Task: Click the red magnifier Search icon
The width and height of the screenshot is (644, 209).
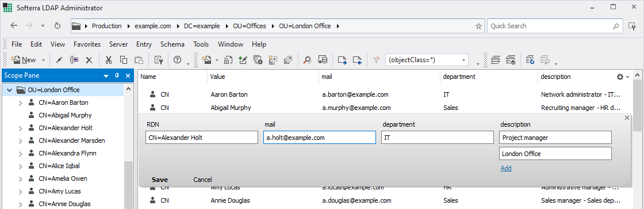Action: [308, 60]
